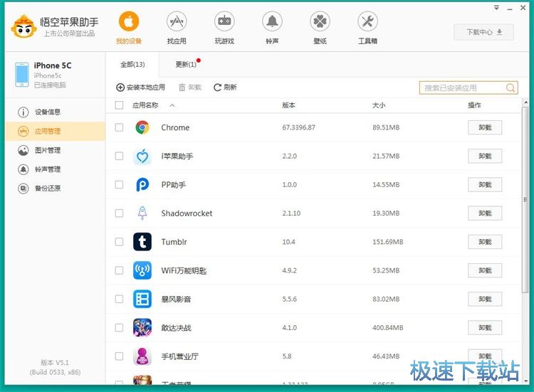Click Chrome version 67.3396.87
The height and width of the screenshot is (392, 534).
click(298, 127)
